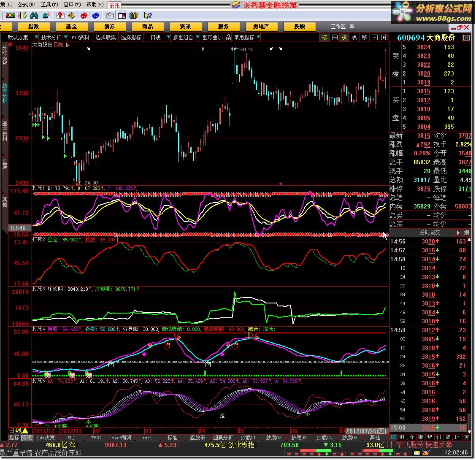The width and height of the screenshot is (476, 460).
Task: Open the 分时走势 side tab
Action: [5, 55]
